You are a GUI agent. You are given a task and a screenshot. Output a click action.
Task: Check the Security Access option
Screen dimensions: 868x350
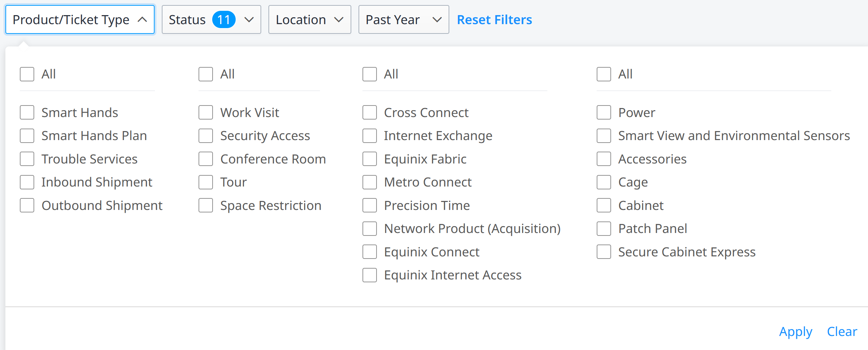[x=206, y=136]
